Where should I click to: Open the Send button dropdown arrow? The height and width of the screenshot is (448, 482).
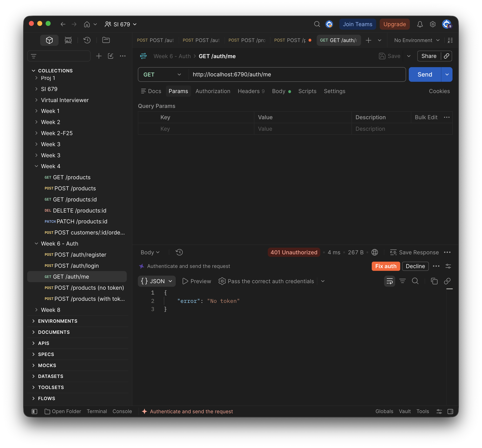pos(447,75)
